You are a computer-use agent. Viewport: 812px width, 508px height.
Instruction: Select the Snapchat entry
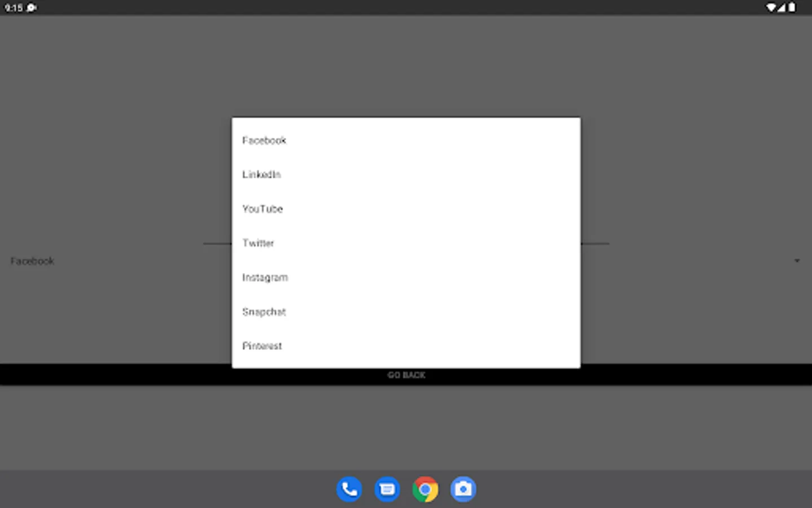[x=406, y=312]
